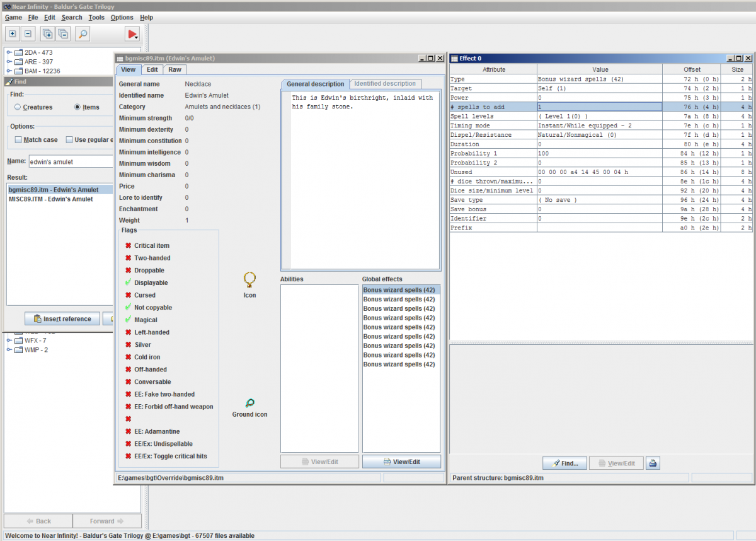Toggle the Use regular expression checkbox
The image size is (756, 541).
click(69, 140)
